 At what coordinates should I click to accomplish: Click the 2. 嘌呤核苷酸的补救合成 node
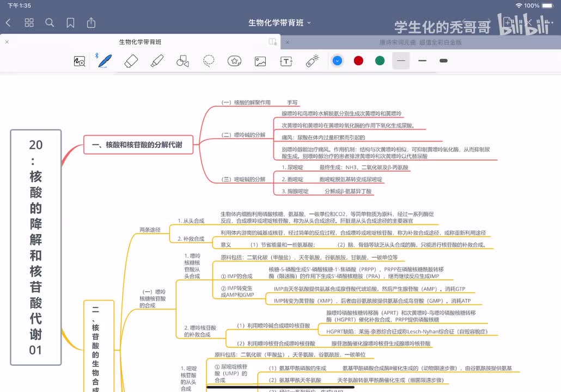[200, 331]
